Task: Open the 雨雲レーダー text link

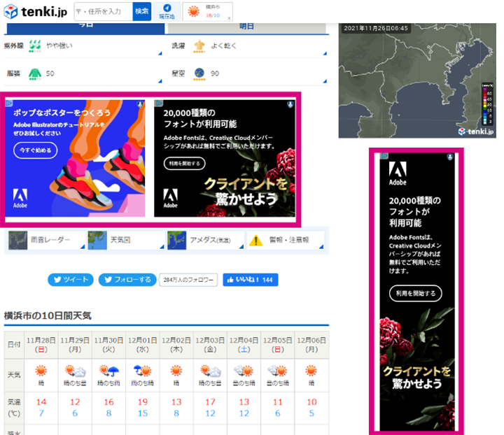Action: point(50,240)
